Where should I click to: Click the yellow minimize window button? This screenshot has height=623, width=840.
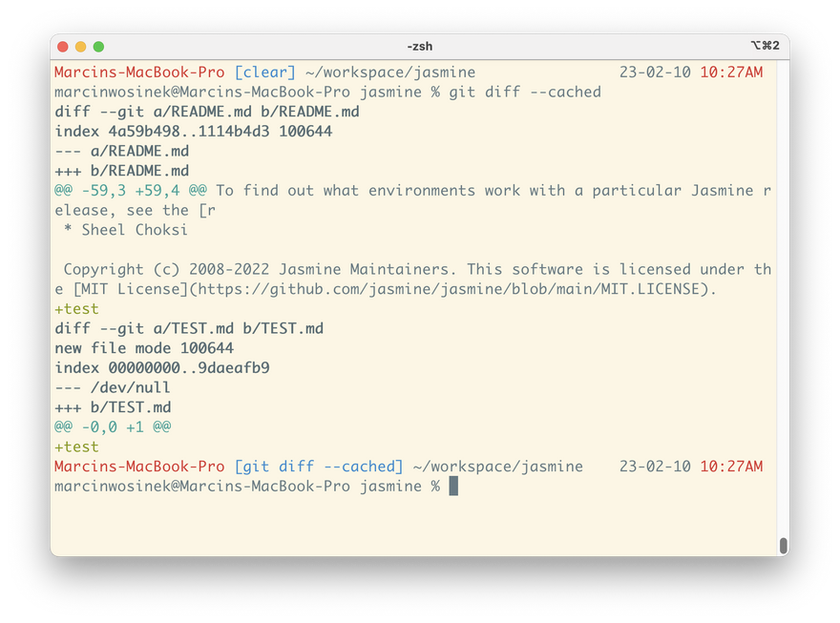80,46
